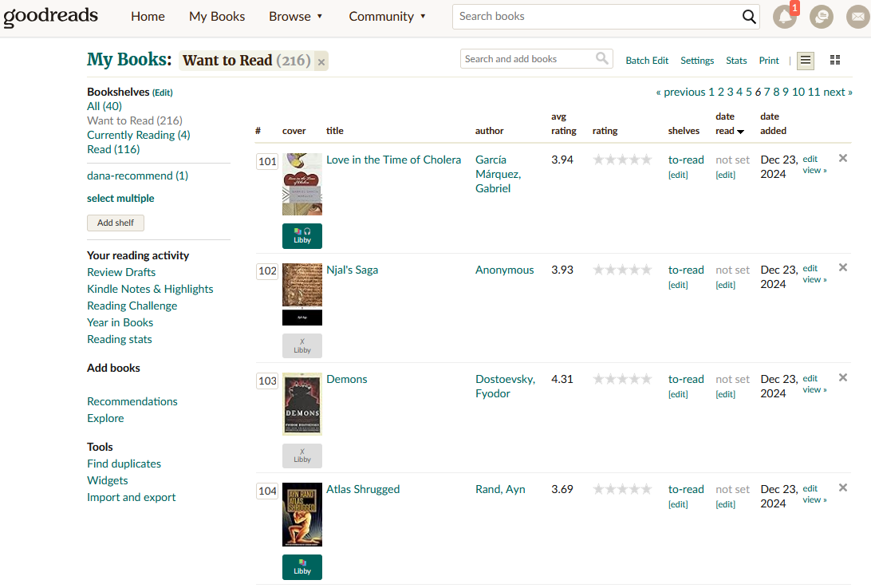Open Recommendations link

coord(132,401)
